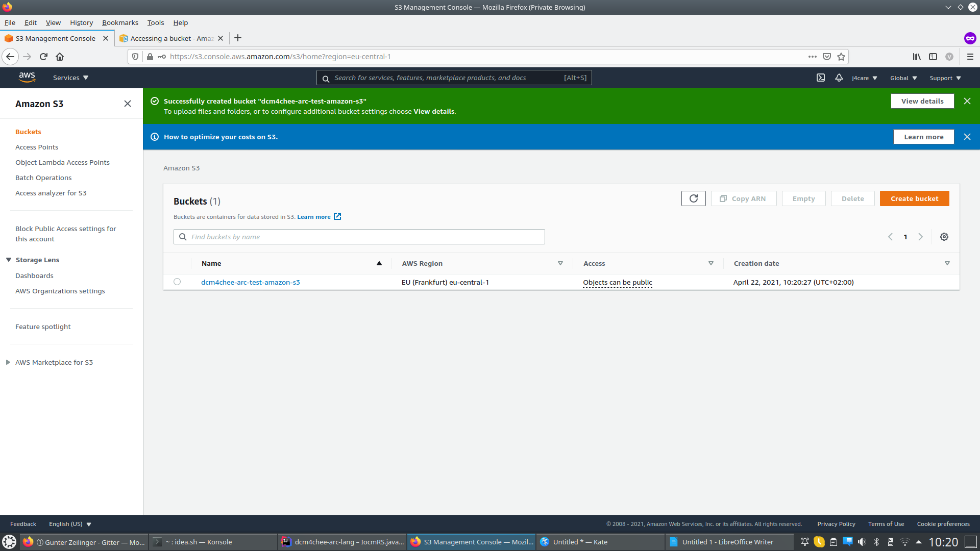Click the Copy ARN clipboard icon
980x551 pixels.
coord(724,198)
